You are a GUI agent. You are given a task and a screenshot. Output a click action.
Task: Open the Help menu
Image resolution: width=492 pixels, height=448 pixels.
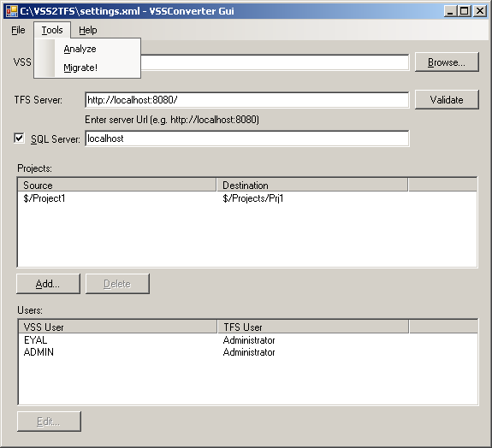(88, 30)
